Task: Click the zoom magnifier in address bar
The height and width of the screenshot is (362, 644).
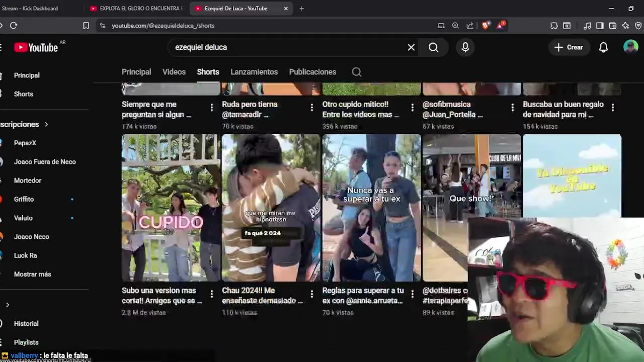Action: tap(455, 26)
